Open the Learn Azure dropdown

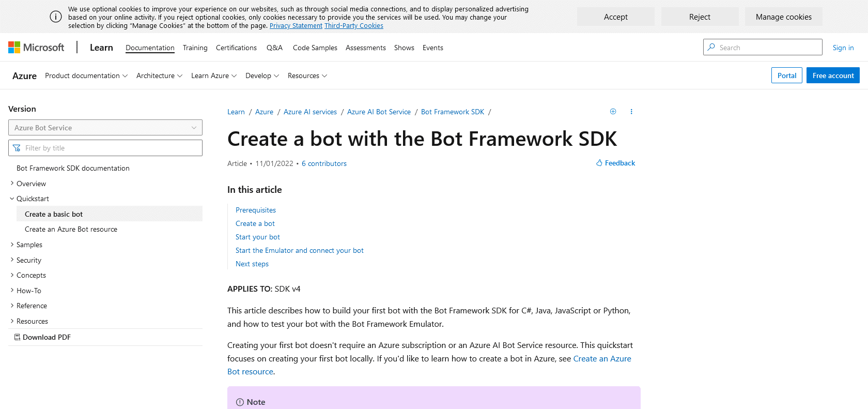click(x=214, y=75)
